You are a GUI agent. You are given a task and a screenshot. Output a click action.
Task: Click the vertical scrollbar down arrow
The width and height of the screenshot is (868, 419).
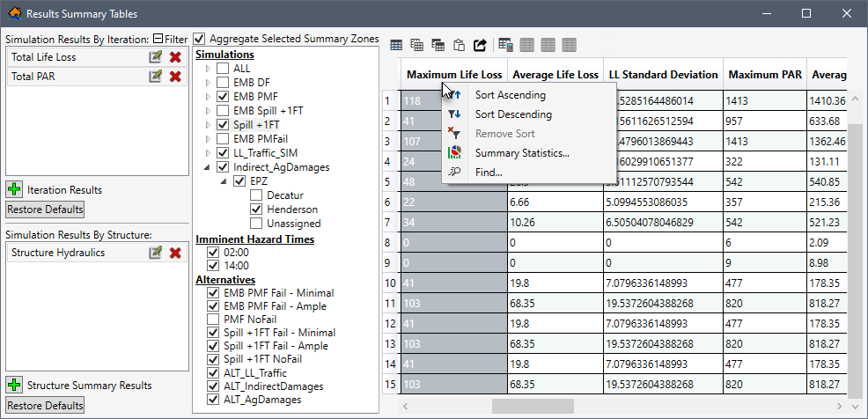click(x=856, y=407)
